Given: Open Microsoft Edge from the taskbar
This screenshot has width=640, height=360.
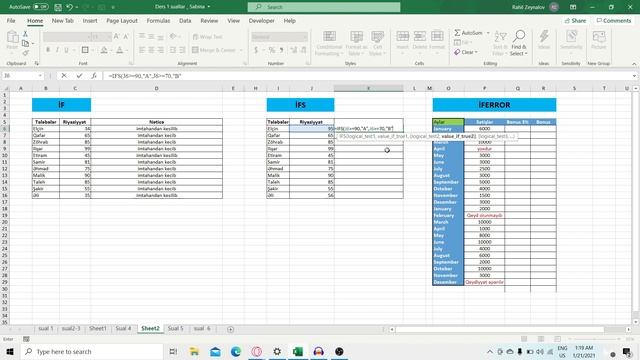Looking at the screenshot, I should pos(236,351).
